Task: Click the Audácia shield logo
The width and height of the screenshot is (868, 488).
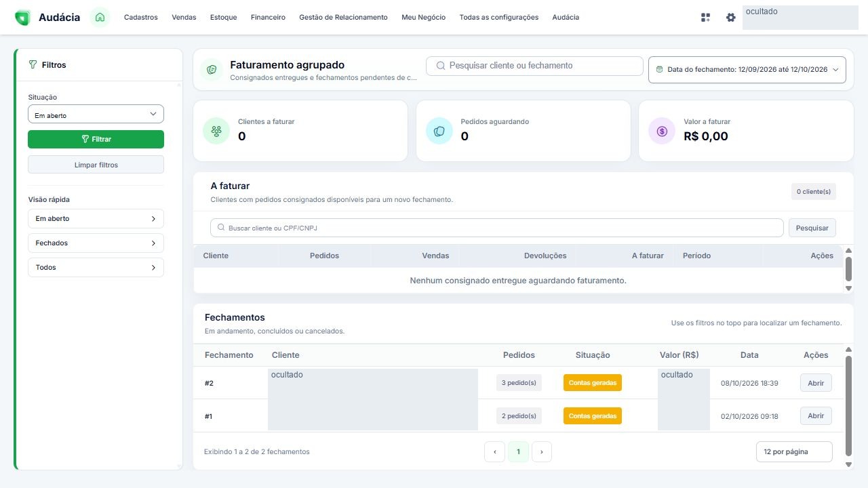Action: click(22, 18)
